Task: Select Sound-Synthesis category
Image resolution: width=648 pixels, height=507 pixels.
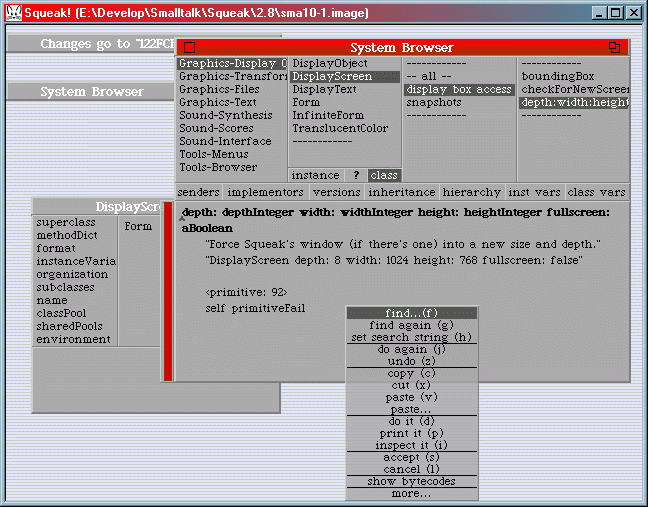Action: pyautogui.click(x=232, y=115)
